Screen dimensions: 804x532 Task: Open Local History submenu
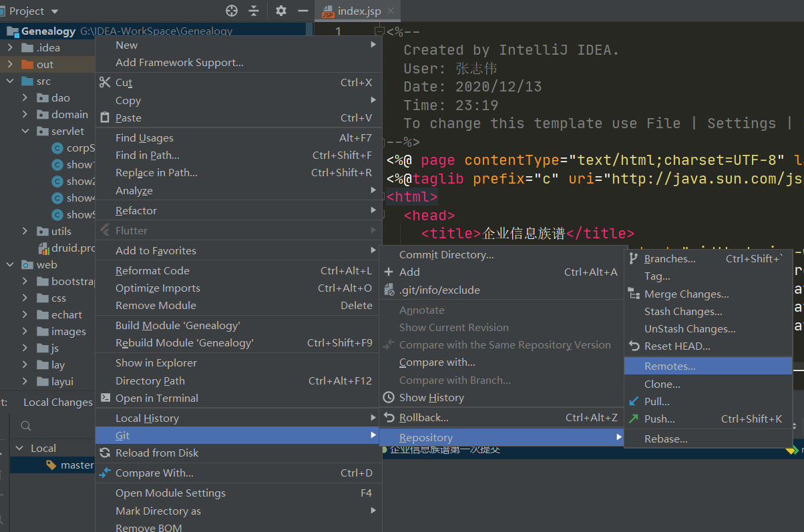[x=238, y=418]
